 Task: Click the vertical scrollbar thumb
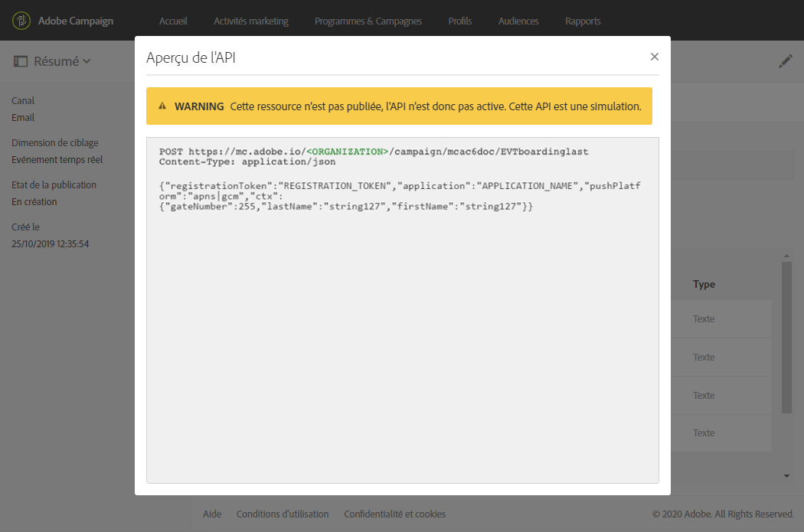pyautogui.click(x=786, y=338)
